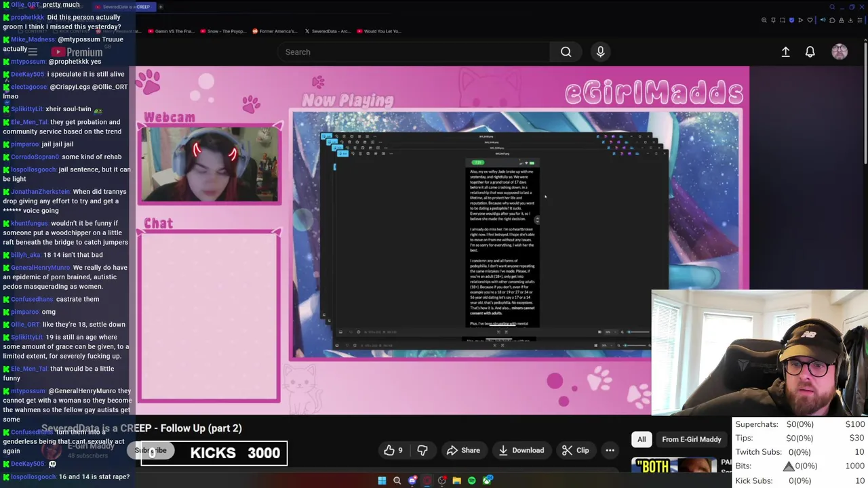The width and height of the screenshot is (868, 488).
Task: Open the 'BOTH' recommended video thumbnail
Action: click(x=674, y=465)
